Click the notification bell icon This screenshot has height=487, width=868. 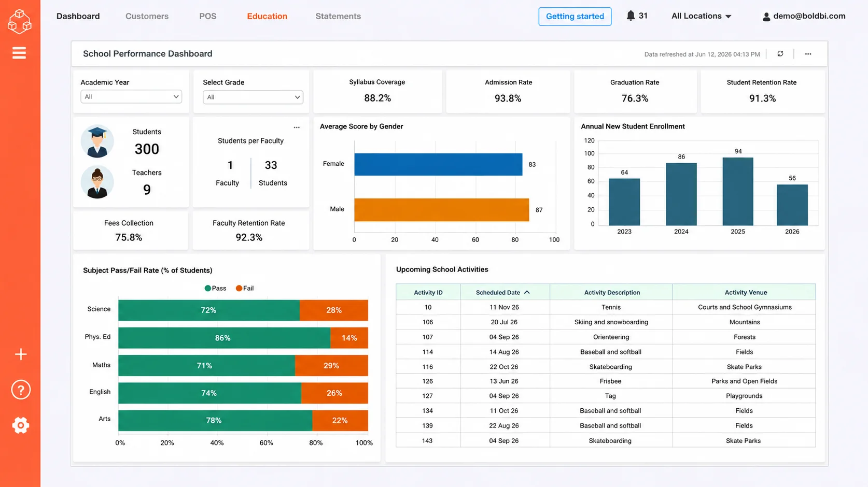631,16
